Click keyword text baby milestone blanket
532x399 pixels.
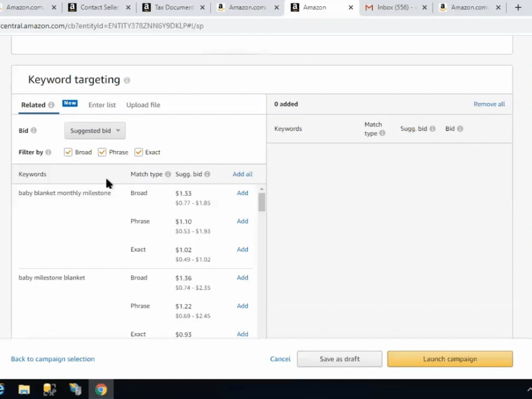pyautogui.click(x=52, y=278)
